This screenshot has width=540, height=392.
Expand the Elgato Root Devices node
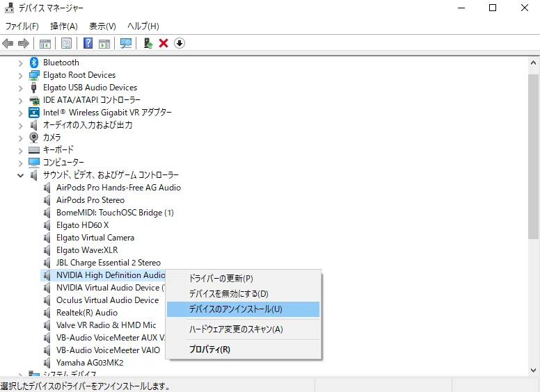pyautogui.click(x=20, y=76)
